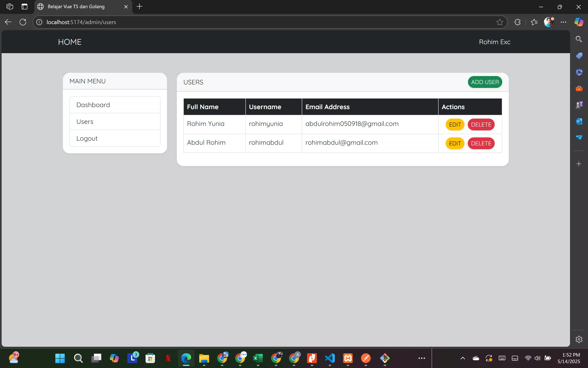Open taskbar Search magnifier
588x368 pixels.
[78, 358]
